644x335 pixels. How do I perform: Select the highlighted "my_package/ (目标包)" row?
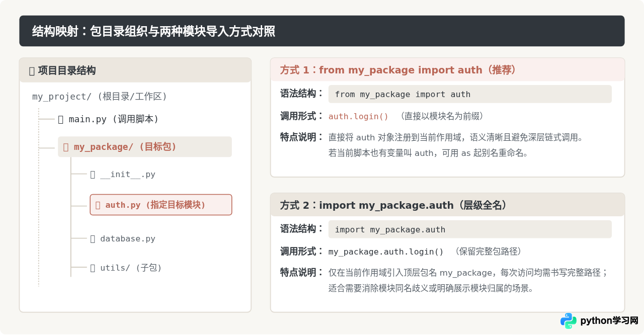click(x=145, y=147)
